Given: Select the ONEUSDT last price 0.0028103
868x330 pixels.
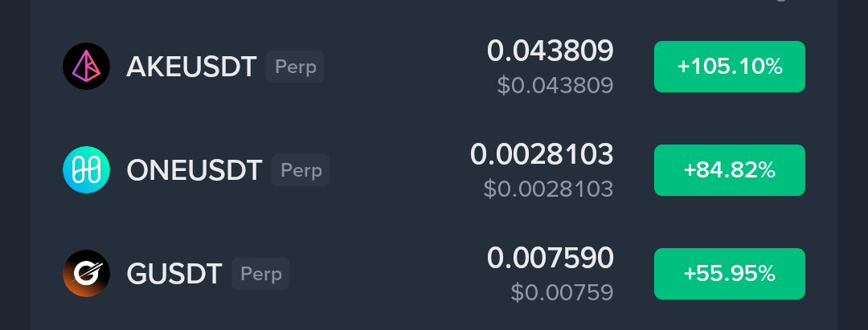Looking at the screenshot, I should [x=542, y=154].
